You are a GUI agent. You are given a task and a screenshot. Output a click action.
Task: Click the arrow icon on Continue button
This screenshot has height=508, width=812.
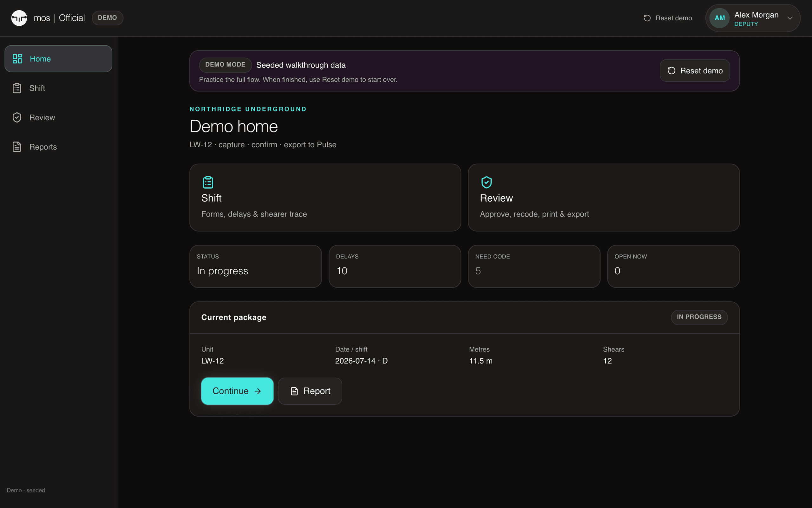258,391
